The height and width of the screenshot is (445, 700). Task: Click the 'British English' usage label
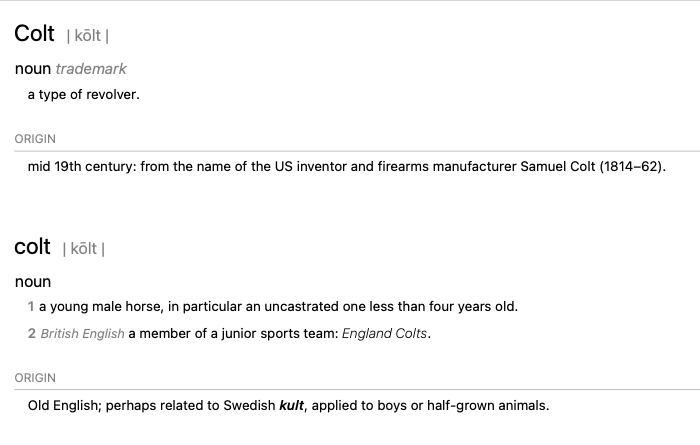click(83, 334)
